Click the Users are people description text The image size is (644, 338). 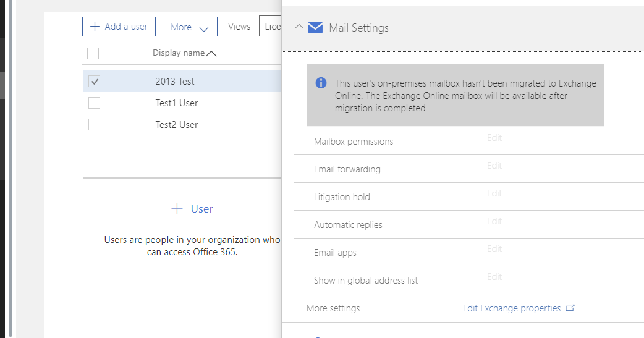tap(192, 245)
